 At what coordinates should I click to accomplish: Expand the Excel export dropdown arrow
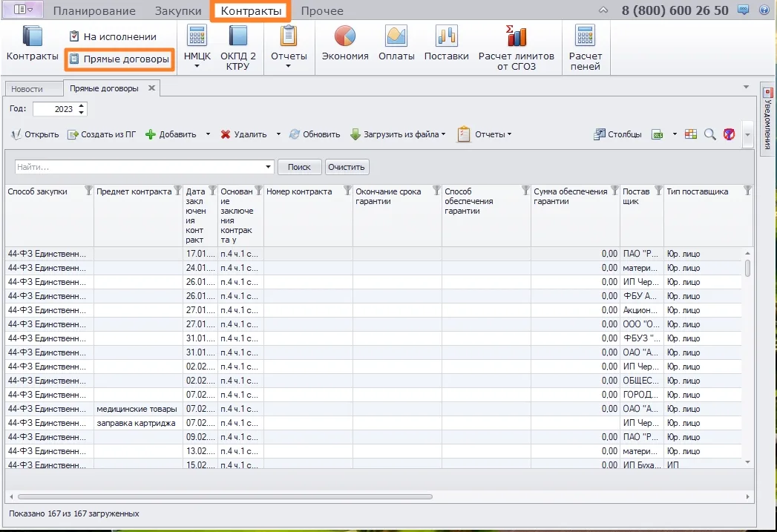(x=675, y=134)
